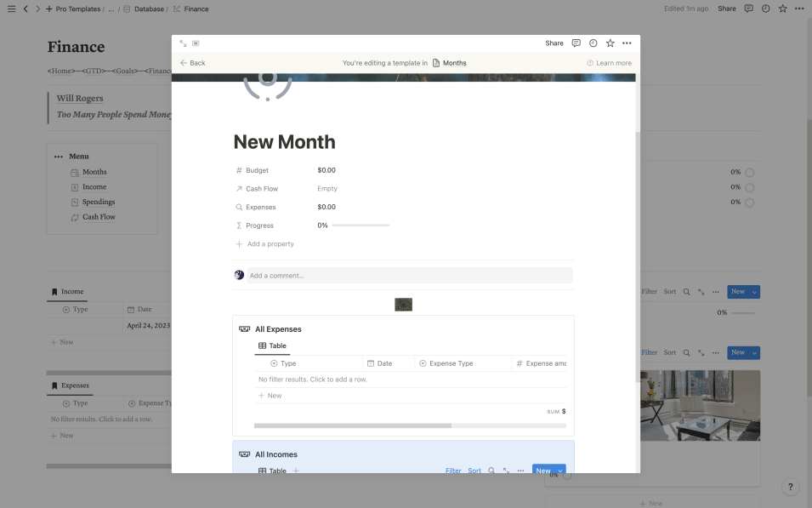Image resolution: width=812 pixels, height=508 pixels.
Task: Expand modal to full page icon
Action: 183,43
